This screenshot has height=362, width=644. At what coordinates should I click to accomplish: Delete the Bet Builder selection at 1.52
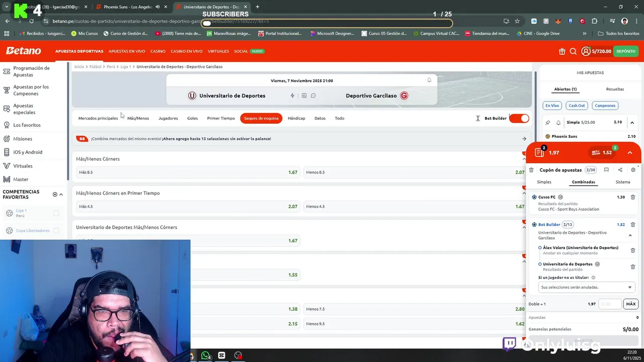point(633,225)
